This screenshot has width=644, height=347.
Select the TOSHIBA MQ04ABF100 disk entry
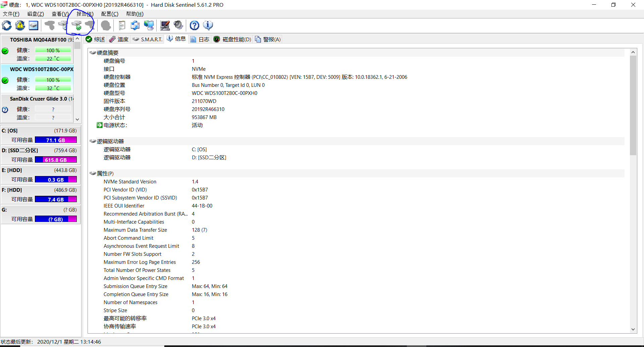(x=37, y=49)
